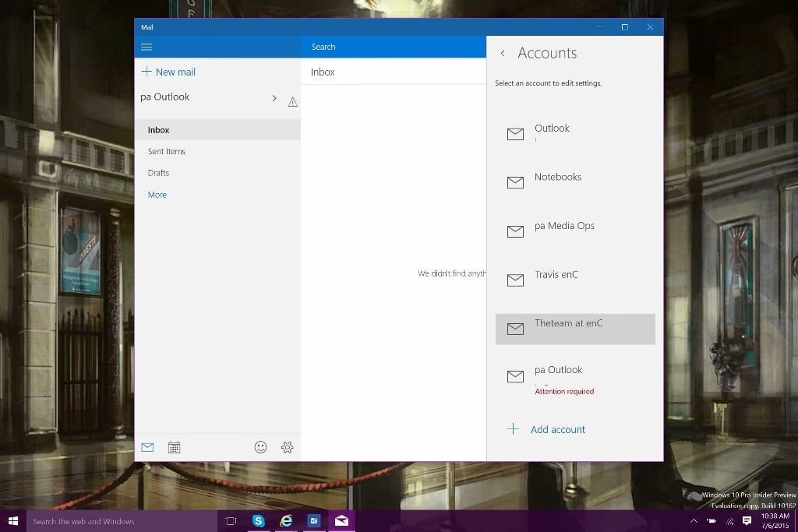
Task: Click the Mail app taskbar icon
Action: point(341,521)
